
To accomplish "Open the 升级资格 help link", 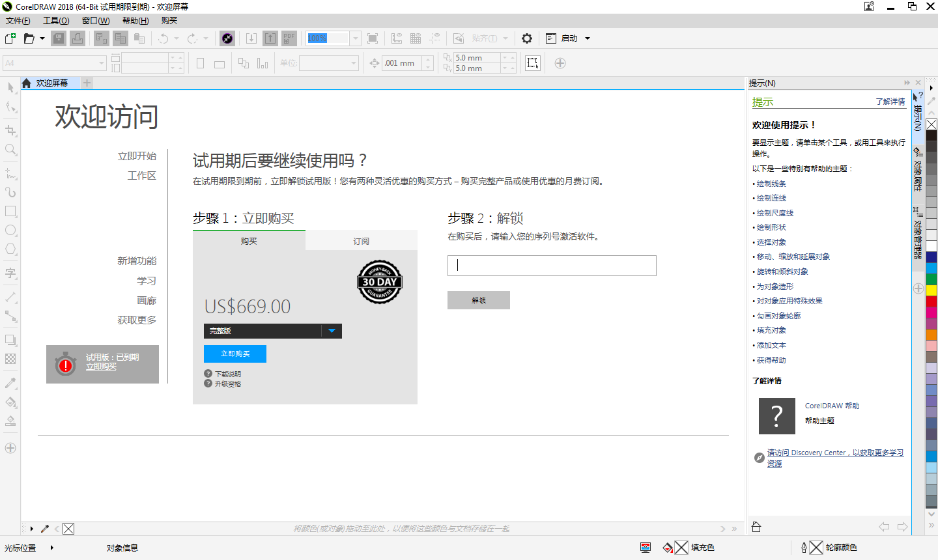I will pos(228,384).
